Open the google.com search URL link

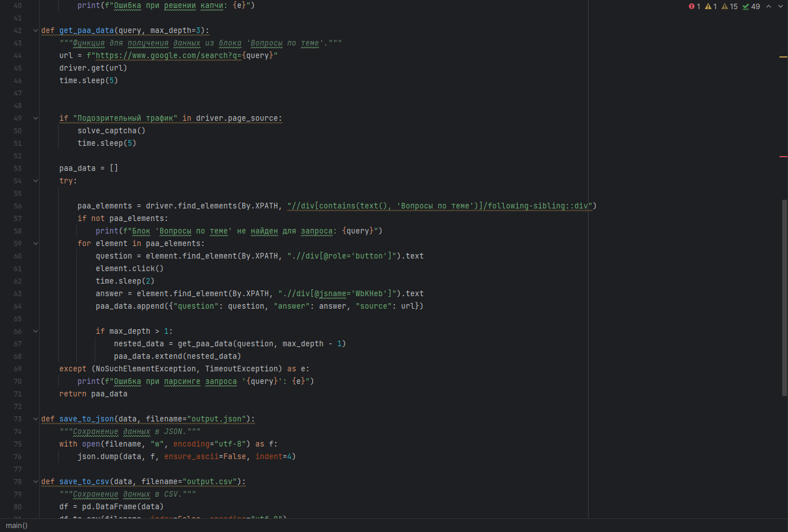(x=169, y=56)
